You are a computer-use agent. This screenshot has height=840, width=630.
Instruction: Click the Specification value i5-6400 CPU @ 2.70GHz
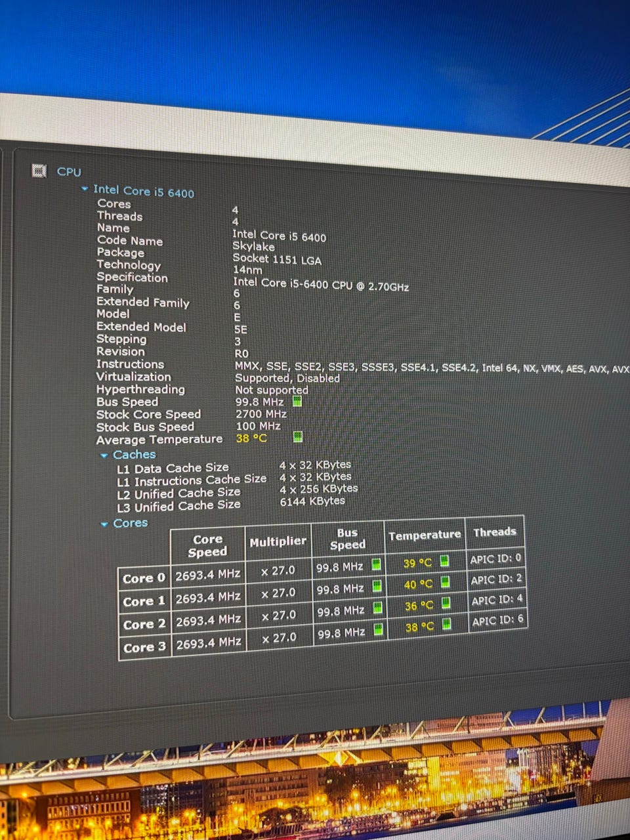pyautogui.click(x=321, y=285)
